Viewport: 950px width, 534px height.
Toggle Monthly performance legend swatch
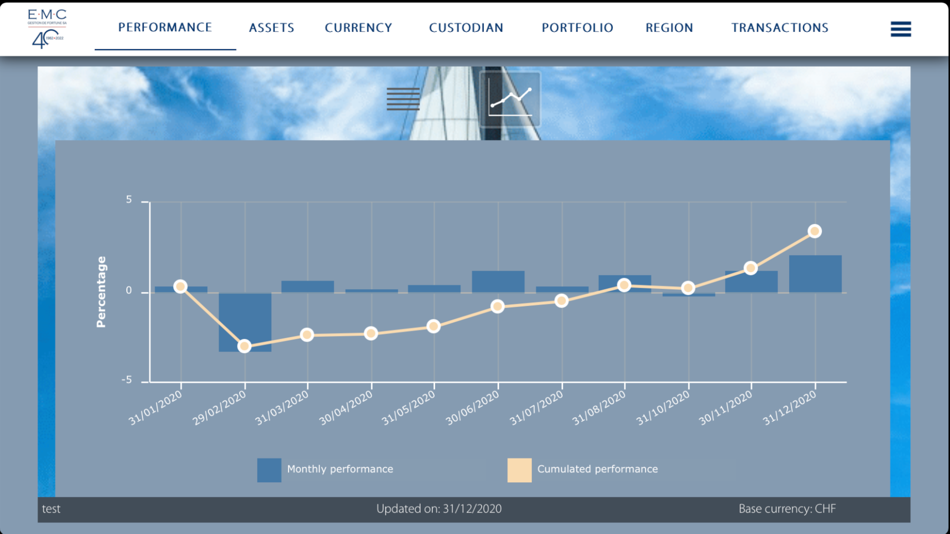point(269,470)
